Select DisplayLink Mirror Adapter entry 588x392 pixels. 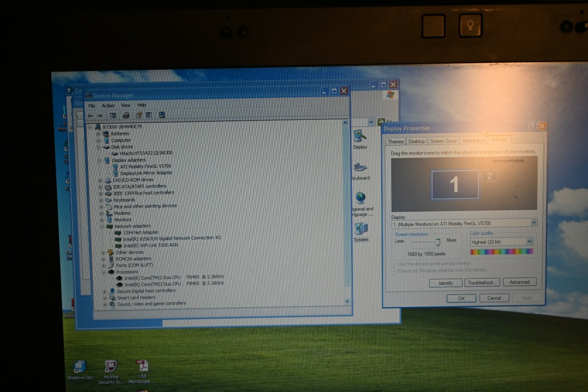tap(146, 173)
